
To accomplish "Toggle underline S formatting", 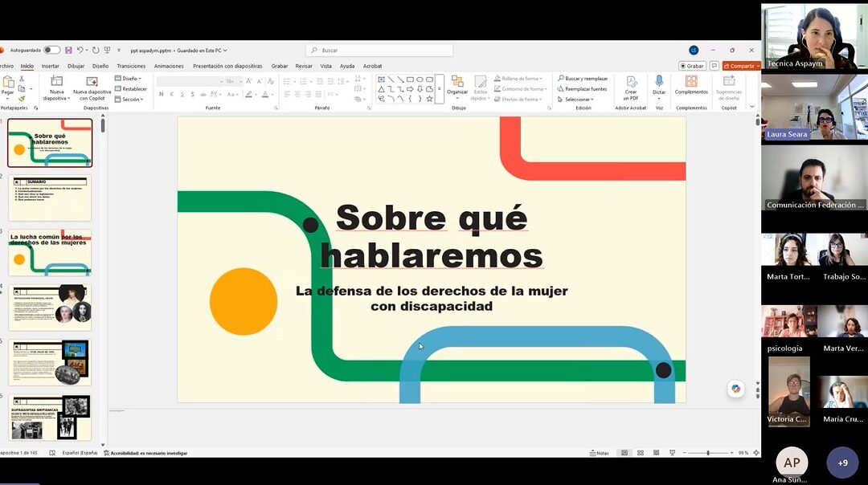I will pyautogui.click(x=182, y=95).
